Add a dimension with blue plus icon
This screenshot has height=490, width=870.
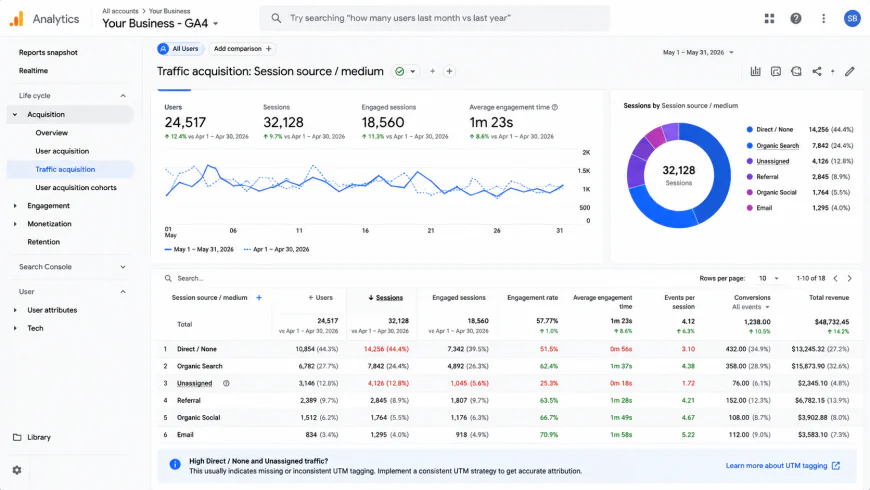coord(259,297)
